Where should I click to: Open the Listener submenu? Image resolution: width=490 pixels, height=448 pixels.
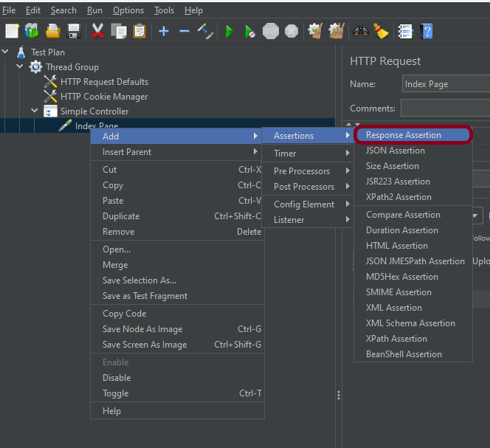pos(289,220)
